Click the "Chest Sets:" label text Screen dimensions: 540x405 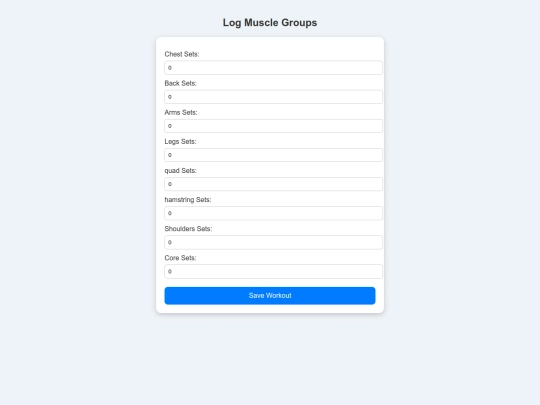tap(182, 54)
